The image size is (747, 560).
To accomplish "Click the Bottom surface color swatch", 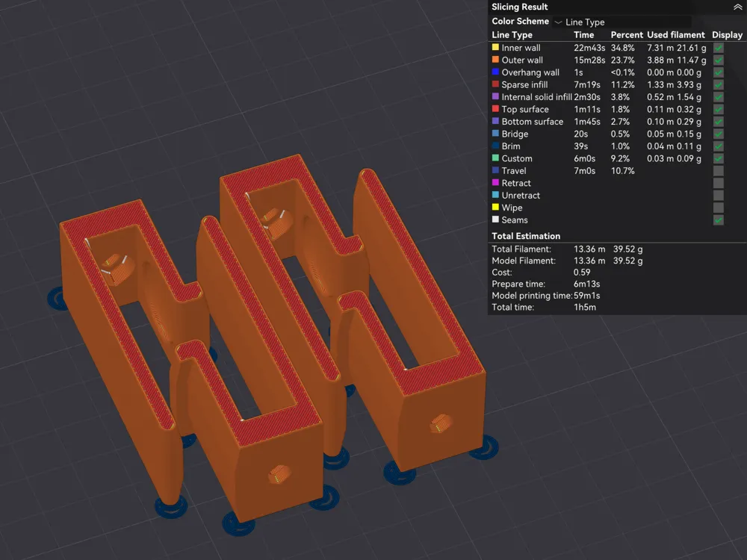I will point(495,121).
